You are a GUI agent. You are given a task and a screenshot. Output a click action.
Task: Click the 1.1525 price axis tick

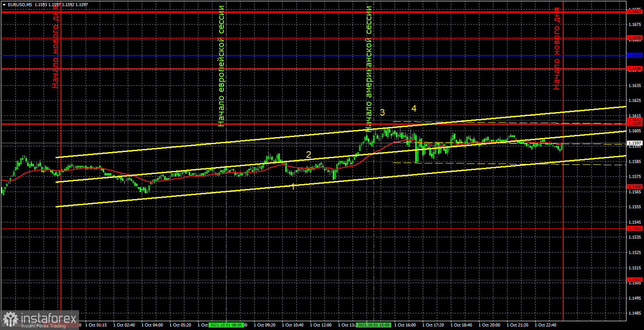coord(635,252)
